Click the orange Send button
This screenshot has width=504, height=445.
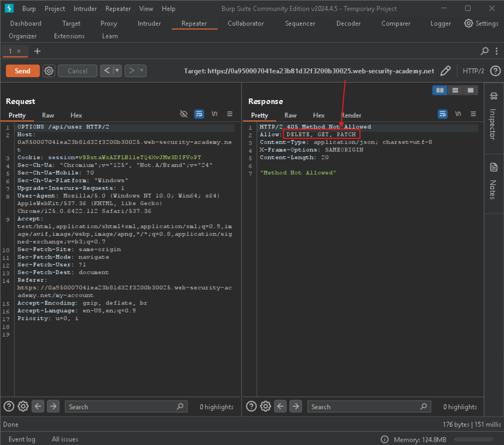22,71
